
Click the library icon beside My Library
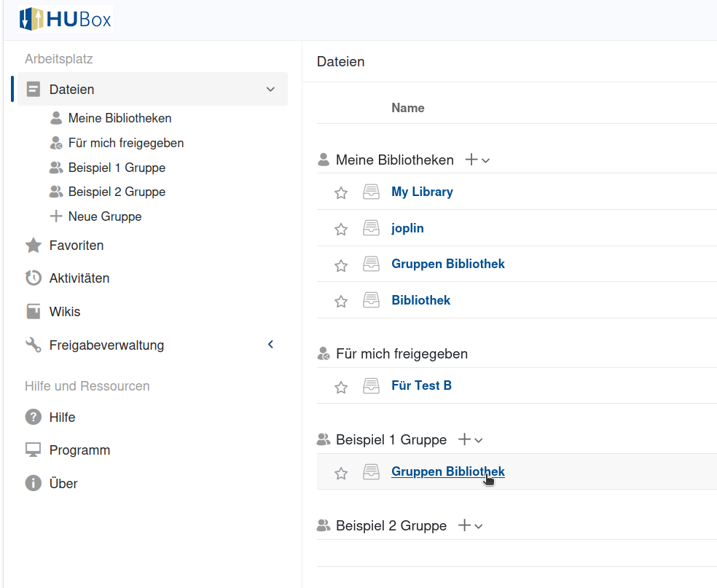[x=372, y=192]
